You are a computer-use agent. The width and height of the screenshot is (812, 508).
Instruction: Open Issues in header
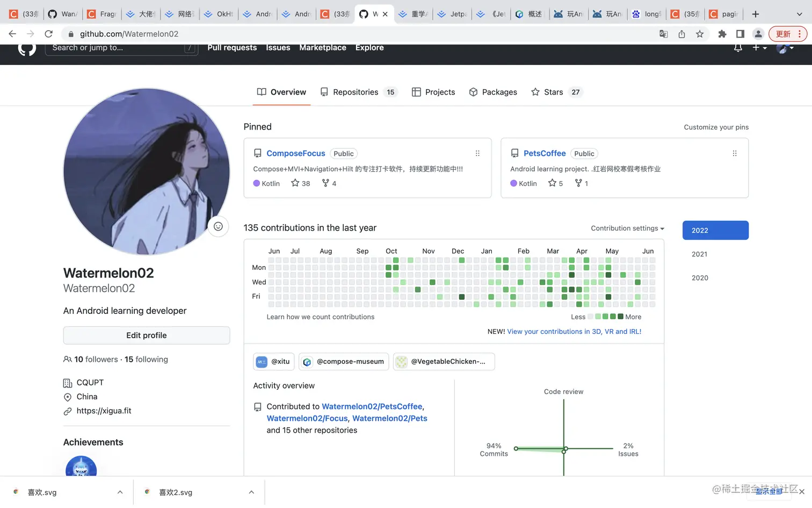[x=278, y=48]
